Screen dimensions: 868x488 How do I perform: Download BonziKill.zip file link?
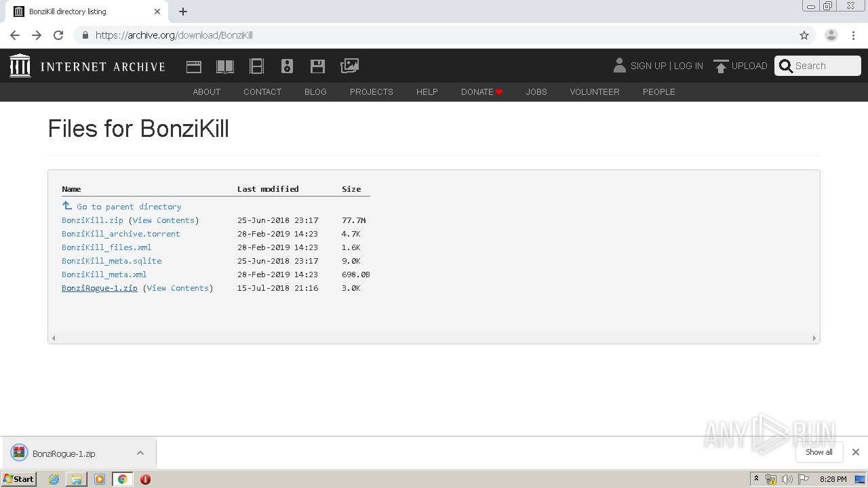click(92, 220)
